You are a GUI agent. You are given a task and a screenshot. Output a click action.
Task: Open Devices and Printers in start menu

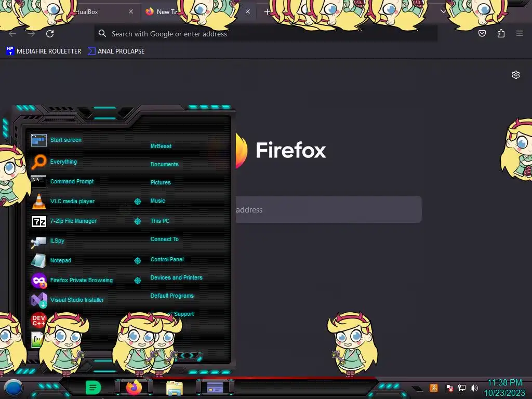(177, 277)
